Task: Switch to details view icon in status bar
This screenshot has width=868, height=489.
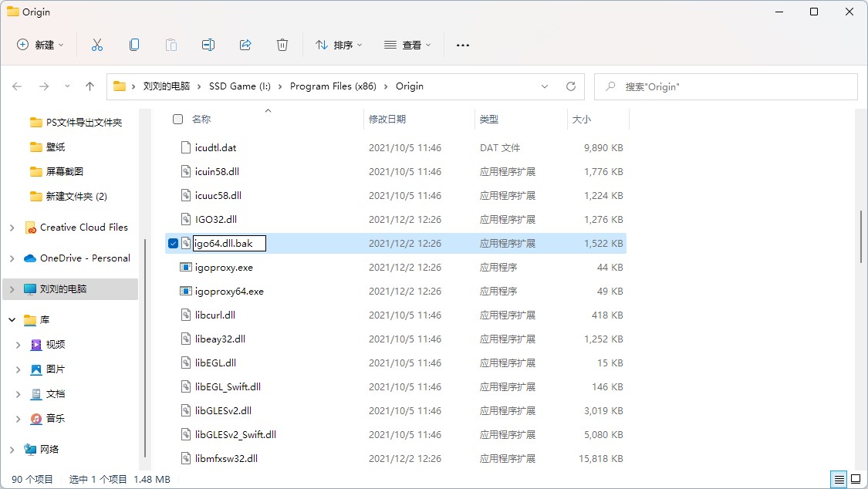Action: click(x=839, y=479)
